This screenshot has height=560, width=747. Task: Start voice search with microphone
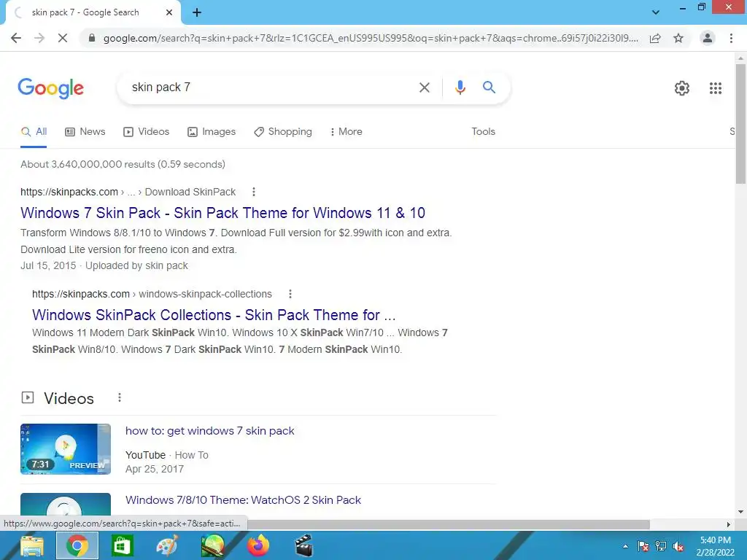[x=460, y=87]
